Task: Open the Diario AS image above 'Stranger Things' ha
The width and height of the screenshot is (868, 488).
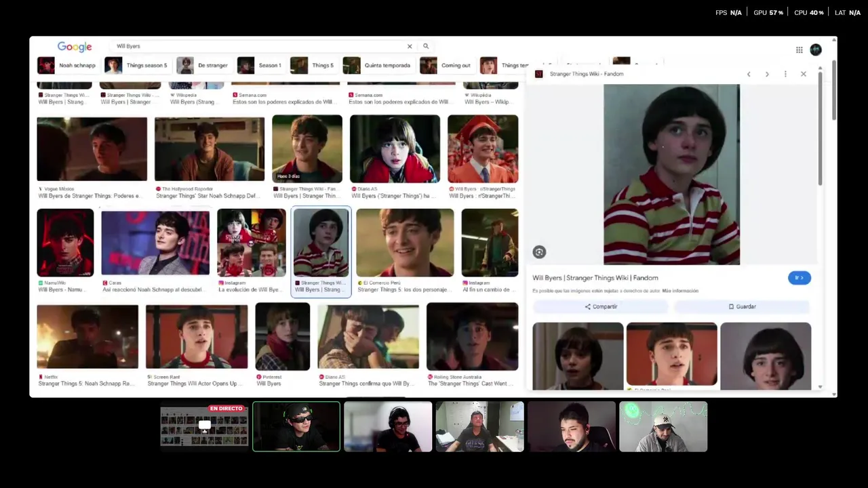Action: click(395, 148)
